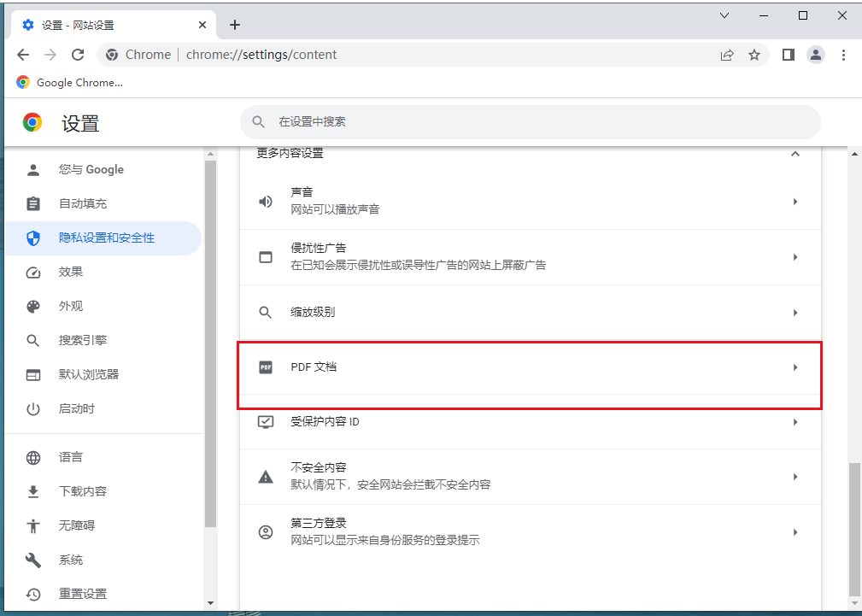Click the address bar URL
This screenshot has height=616, width=862.
261,55
